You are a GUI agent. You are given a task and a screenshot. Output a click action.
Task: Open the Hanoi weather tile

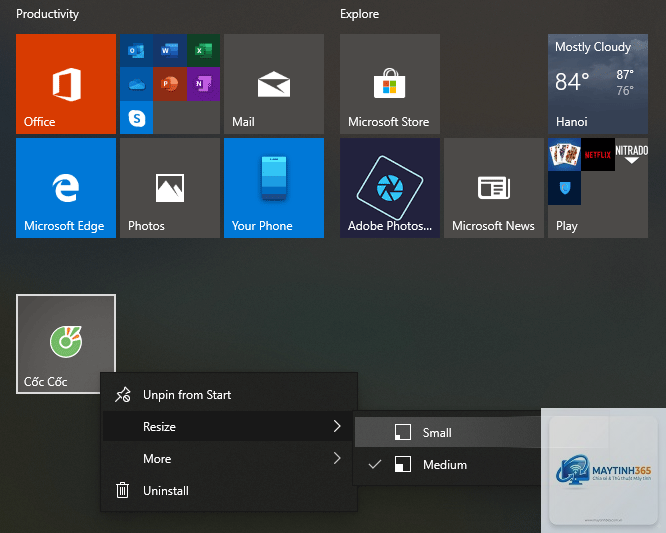coord(598,84)
